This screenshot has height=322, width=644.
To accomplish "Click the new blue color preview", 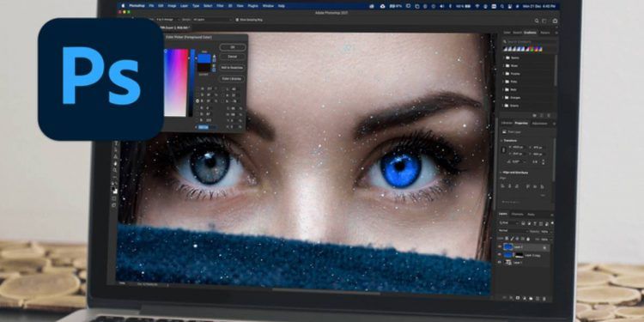I will click(204, 58).
